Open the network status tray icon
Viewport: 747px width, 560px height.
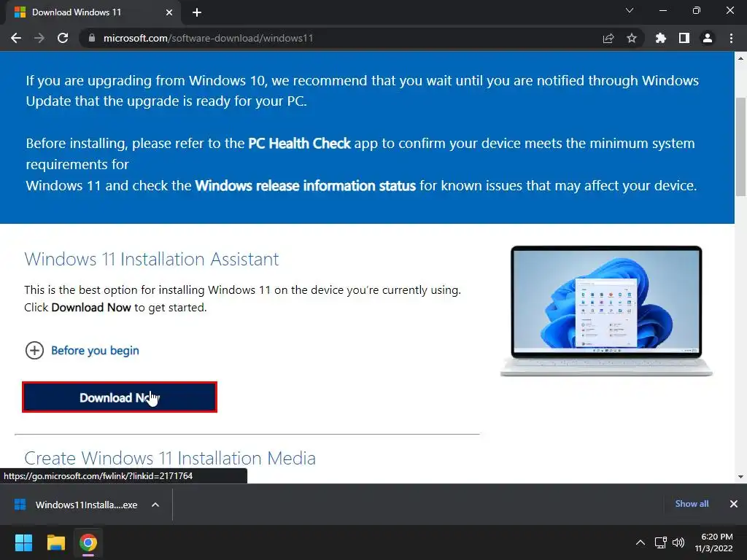point(660,542)
